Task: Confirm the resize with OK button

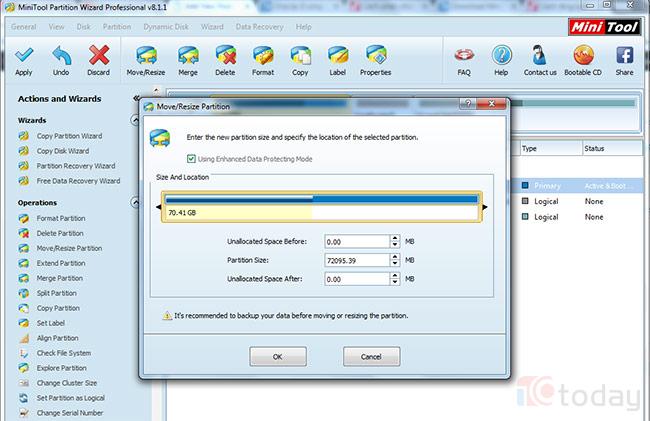Action: pos(278,356)
